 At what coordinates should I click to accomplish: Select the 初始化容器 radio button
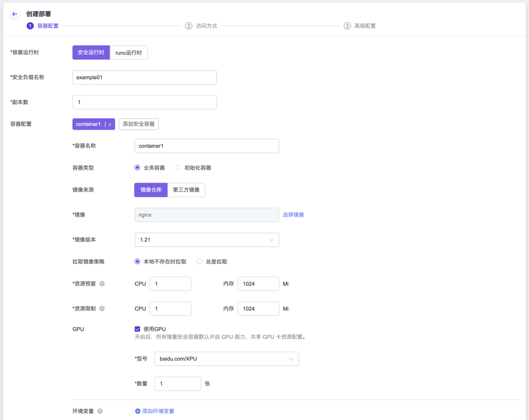coord(178,168)
